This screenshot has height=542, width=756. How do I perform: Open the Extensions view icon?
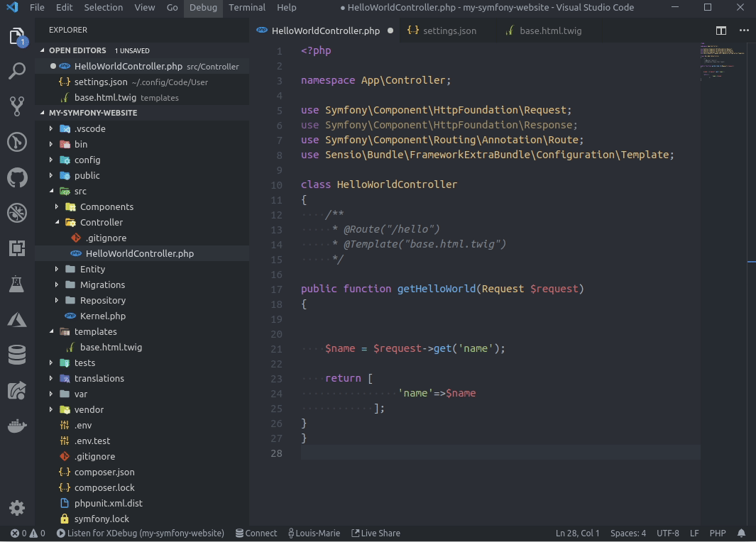pos(17,248)
